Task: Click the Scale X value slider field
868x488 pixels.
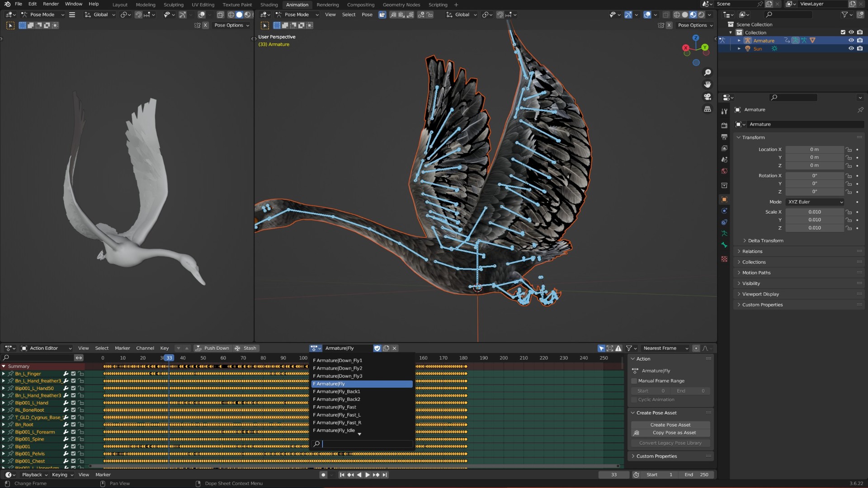Action: coord(814,212)
